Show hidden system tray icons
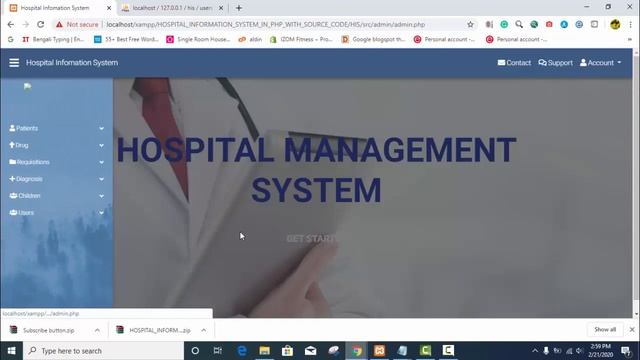This screenshot has width=640, height=360. [535, 351]
